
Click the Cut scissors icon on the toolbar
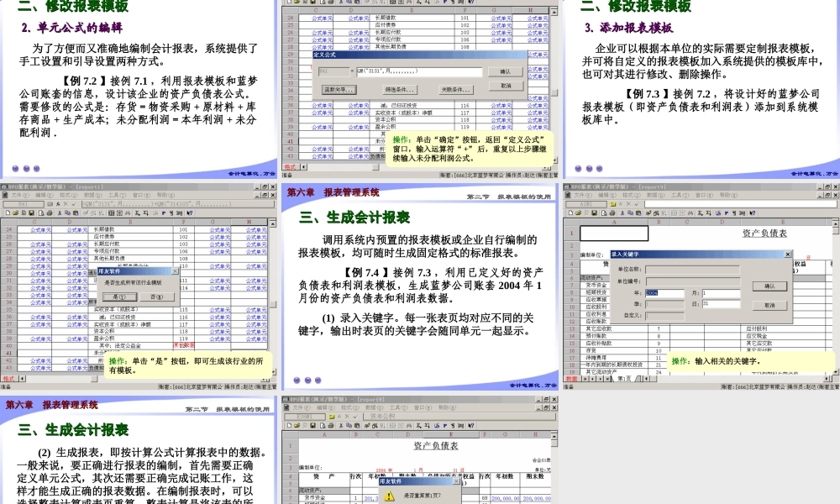click(60, 212)
